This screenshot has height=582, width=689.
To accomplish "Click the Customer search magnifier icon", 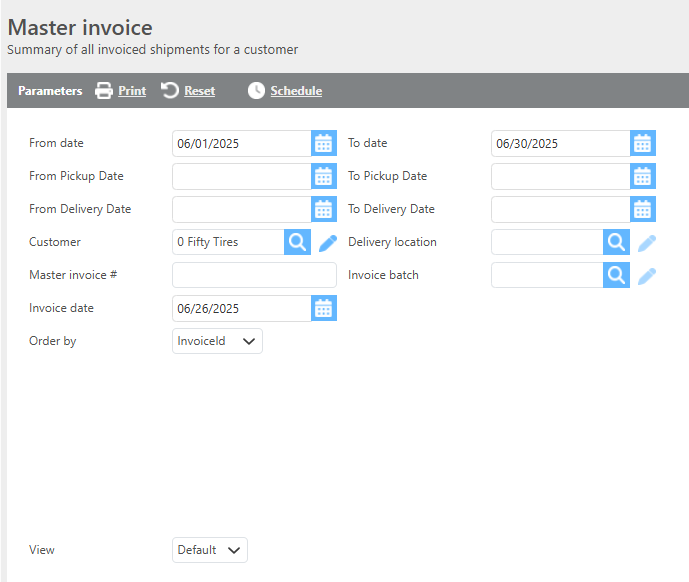I will (297, 242).
